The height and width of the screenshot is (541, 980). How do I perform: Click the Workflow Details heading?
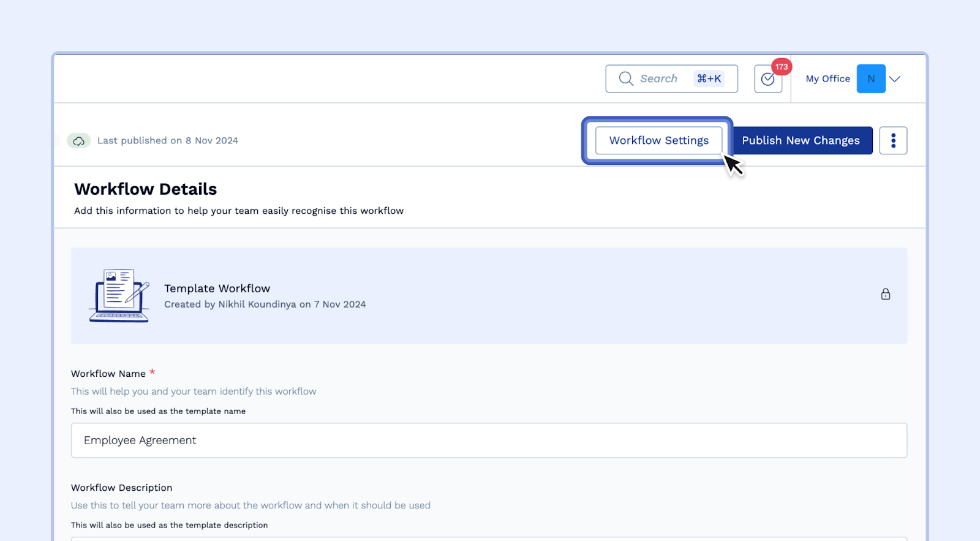146,189
